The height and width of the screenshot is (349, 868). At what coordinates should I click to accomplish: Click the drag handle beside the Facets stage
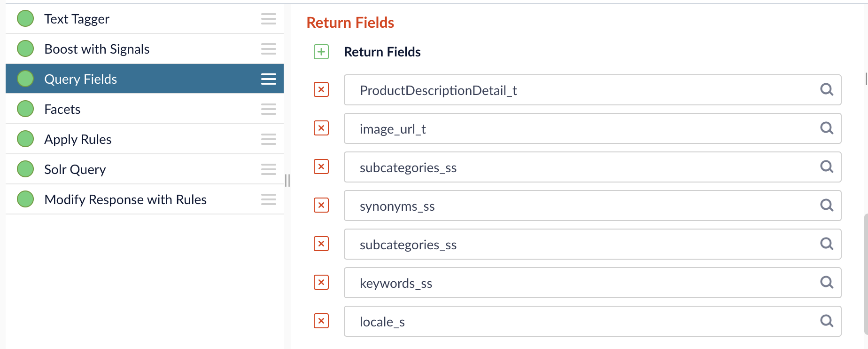tap(268, 109)
